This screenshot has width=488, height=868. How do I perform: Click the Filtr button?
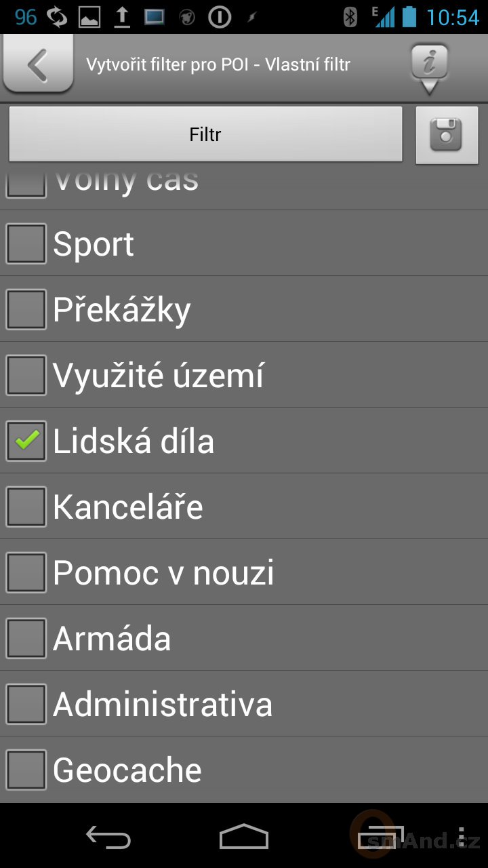point(205,134)
